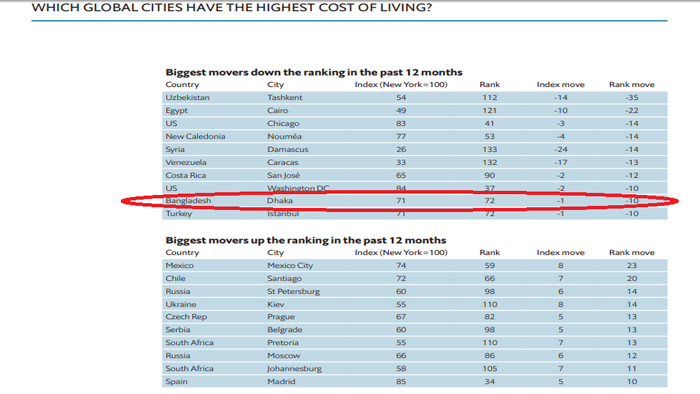Select the city 'Mexico City'
The height and width of the screenshot is (394, 700).
[x=290, y=265]
